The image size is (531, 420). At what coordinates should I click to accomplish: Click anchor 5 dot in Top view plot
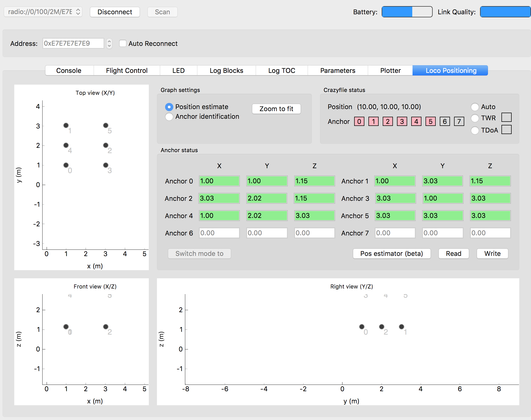[105, 125]
